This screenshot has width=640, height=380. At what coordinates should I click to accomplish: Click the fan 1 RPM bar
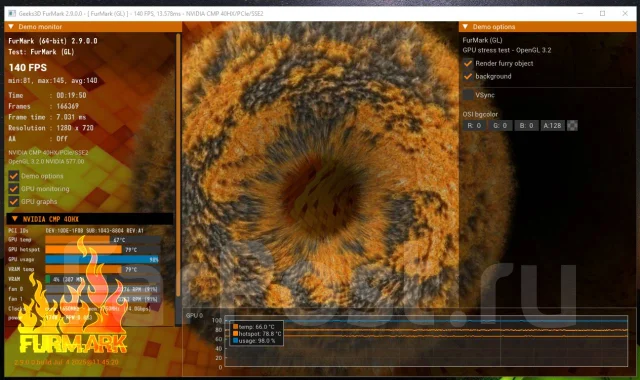102,299
